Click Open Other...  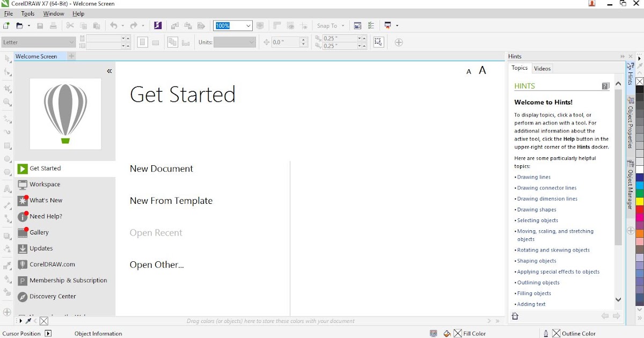[157, 264]
